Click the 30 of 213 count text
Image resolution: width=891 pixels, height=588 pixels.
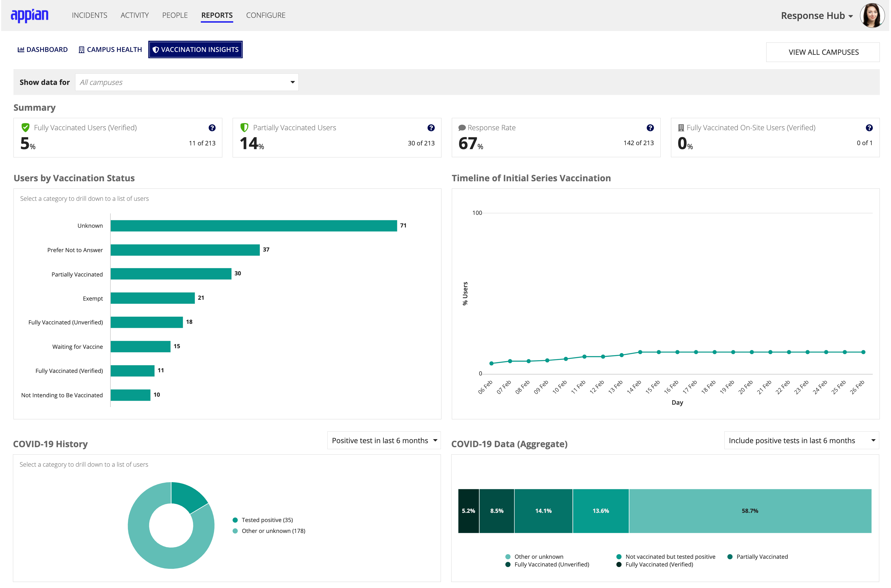421,143
